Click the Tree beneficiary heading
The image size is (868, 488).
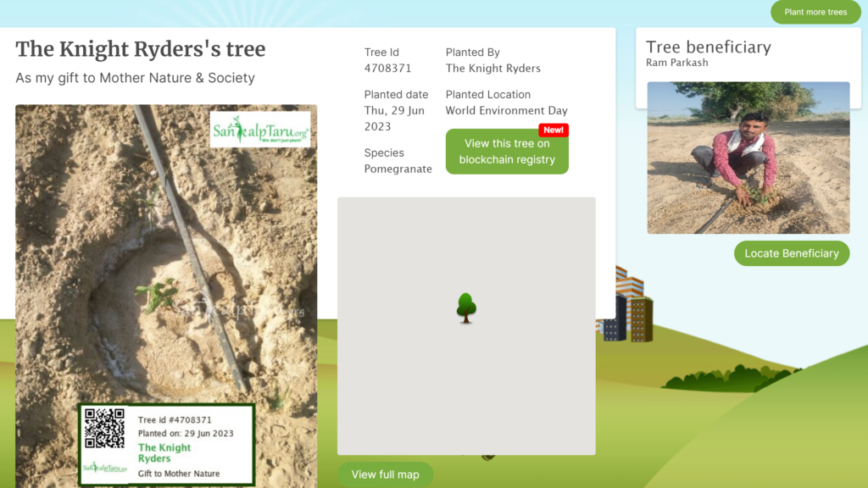coord(709,47)
